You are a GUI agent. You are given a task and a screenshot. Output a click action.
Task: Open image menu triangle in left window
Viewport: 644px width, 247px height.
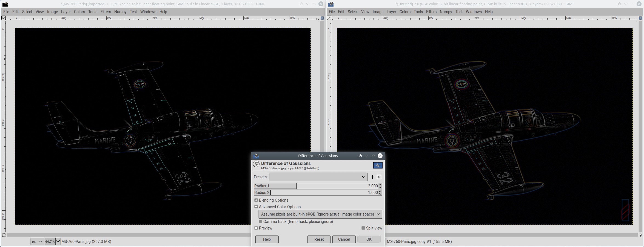4,18
